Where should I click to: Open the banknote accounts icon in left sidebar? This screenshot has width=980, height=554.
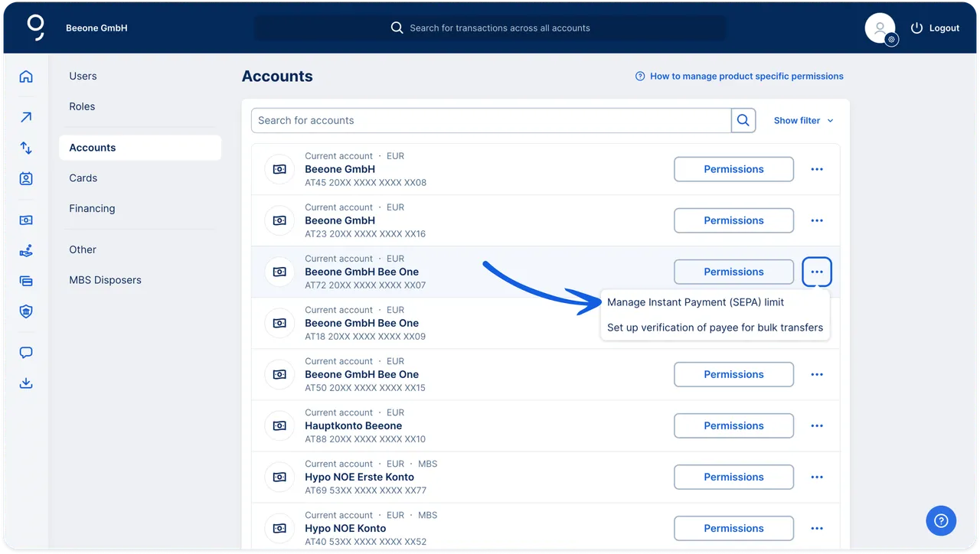pos(26,220)
